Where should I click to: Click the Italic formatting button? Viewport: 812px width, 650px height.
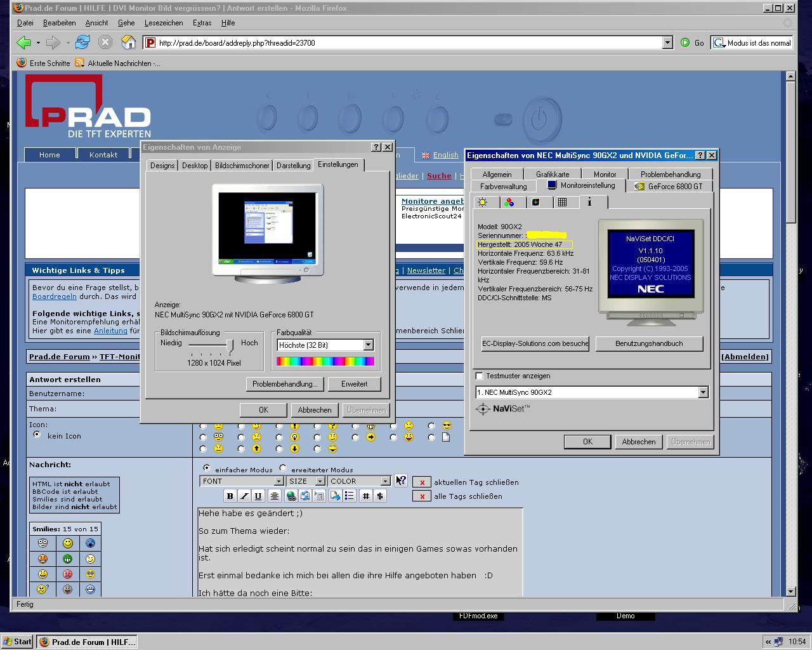point(244,496)
